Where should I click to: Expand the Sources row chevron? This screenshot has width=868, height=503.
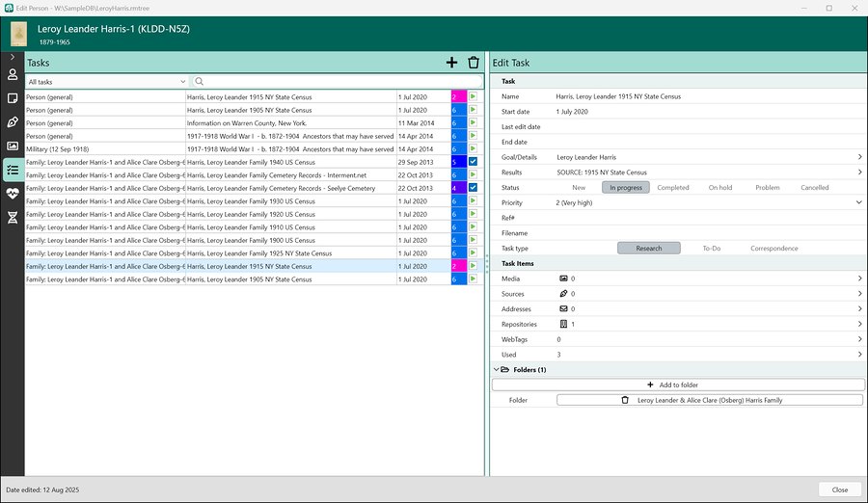pyautogui.click(x=859, y=294)
